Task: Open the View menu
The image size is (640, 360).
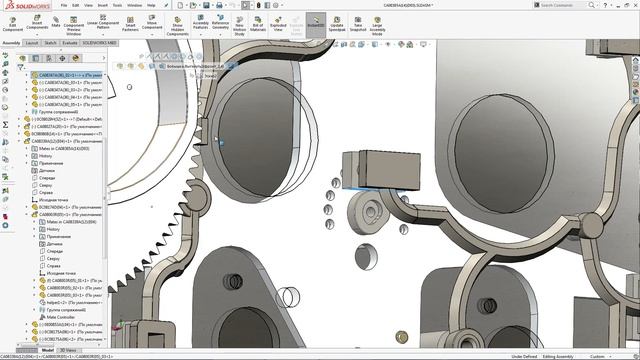Action: coord(89,5)
